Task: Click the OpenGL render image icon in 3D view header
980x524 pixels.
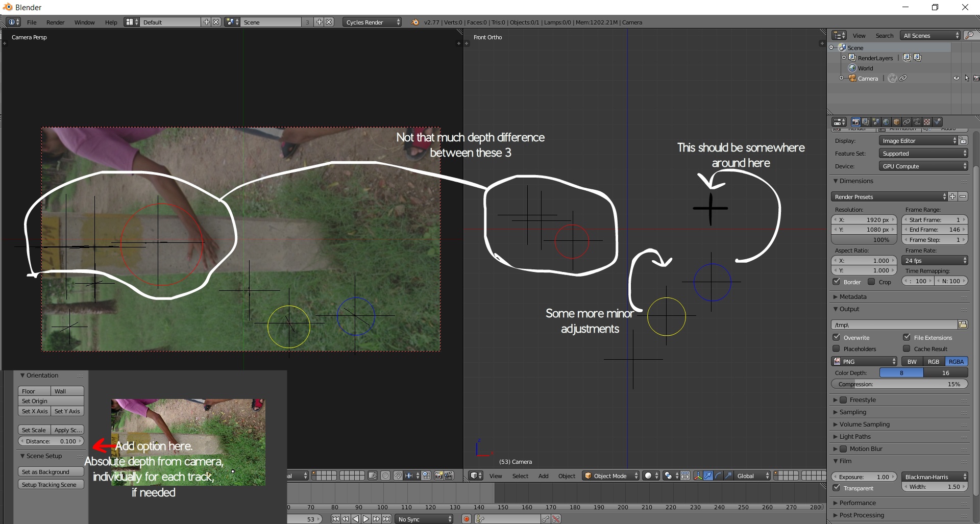Action: tap(438, 476)
